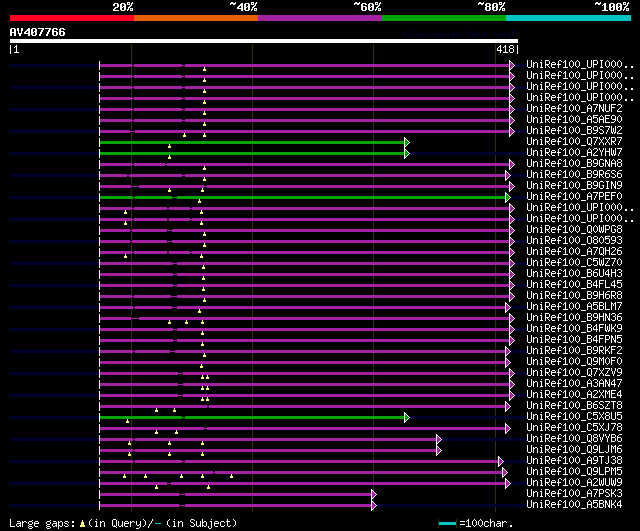Click the red 20% identity legend segment

pyautogui.click(x=72, y=18)
